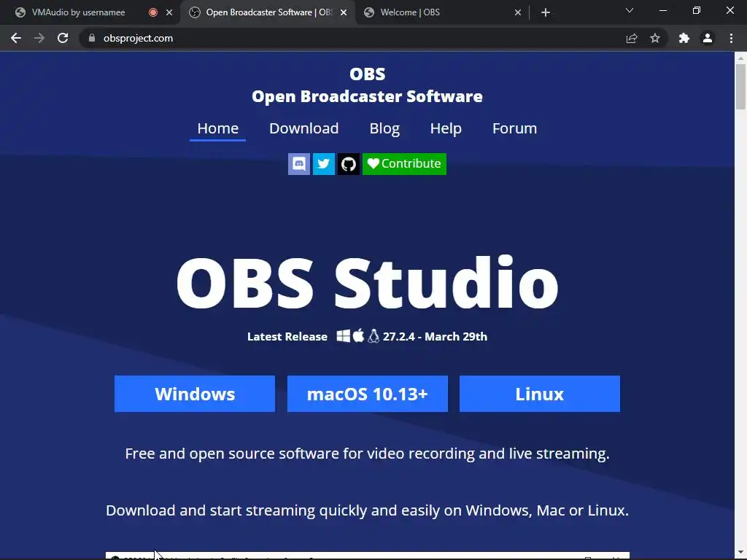This screenshot has width=747, height=560.
Task: Click the scrollbar up arrow
Action: click(x=740, y=58)
